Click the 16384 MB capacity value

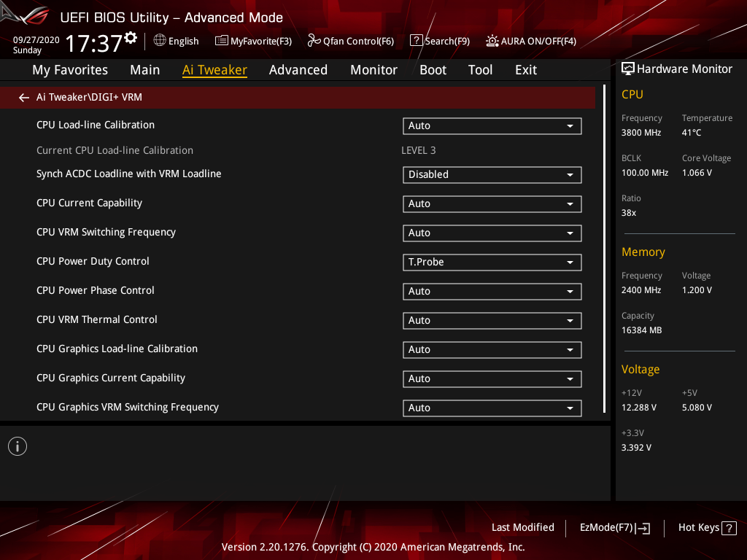641,330
